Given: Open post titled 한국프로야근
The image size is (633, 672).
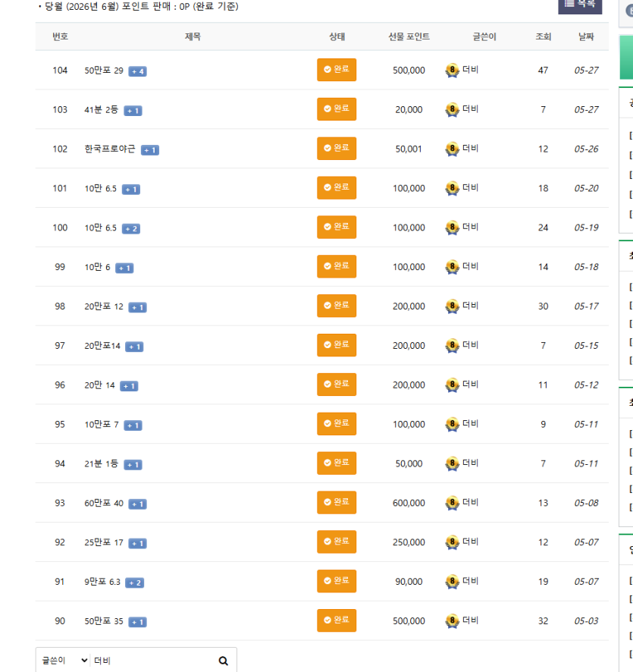Looking at the screenshot, I should 110,149.
